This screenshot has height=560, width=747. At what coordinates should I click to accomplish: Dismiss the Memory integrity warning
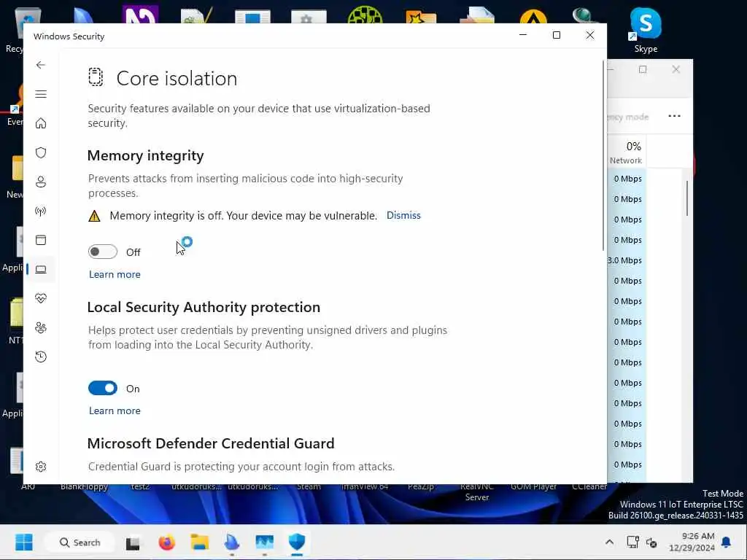(403, 215)
